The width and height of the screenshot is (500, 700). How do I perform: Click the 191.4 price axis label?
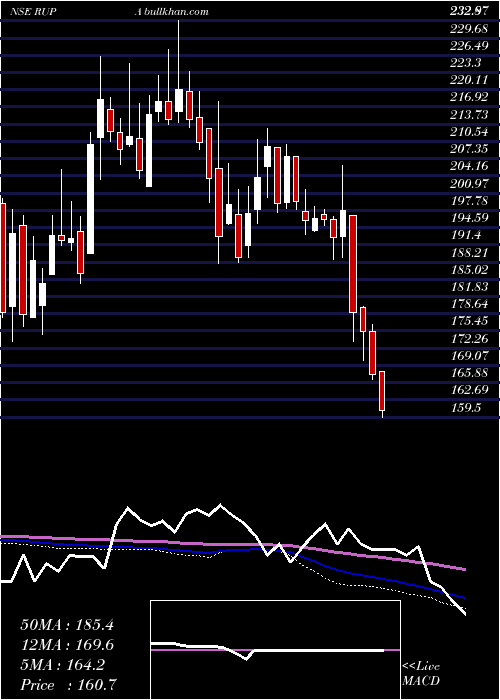pos(466,235)
